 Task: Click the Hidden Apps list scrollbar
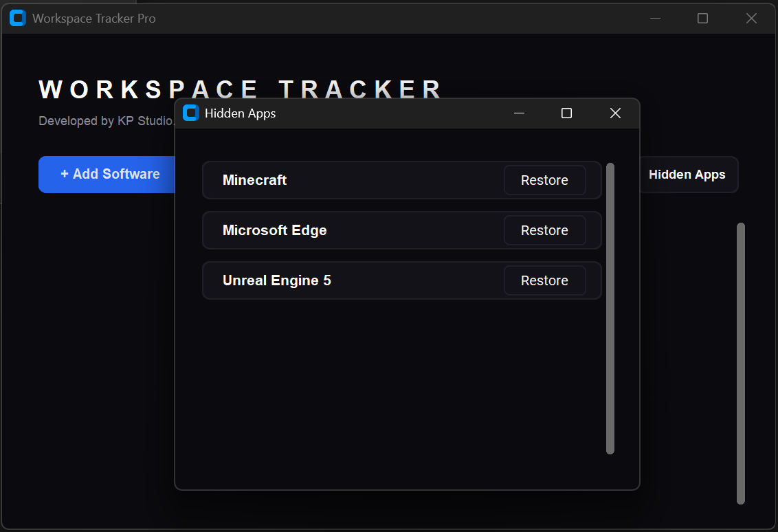click(x=610, y=309)
